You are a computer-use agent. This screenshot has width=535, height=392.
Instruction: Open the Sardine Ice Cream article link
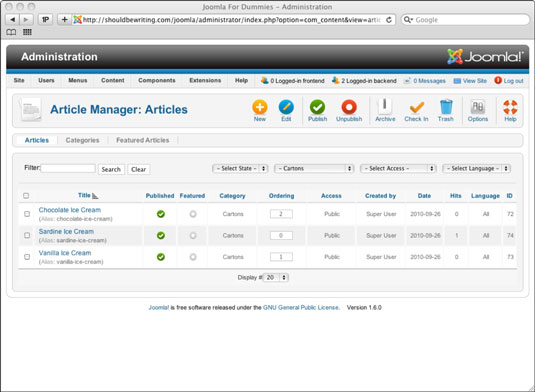click(x=66, y=231)
